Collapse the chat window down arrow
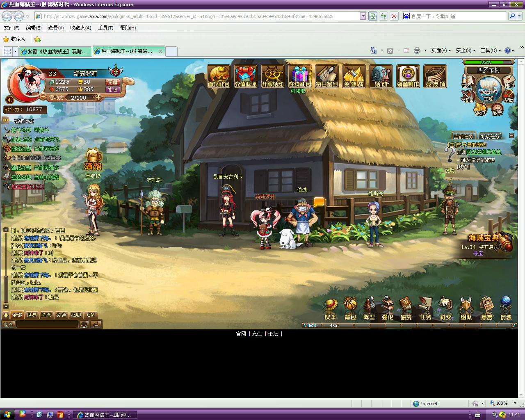Screen dimensions: 525x420 (x=6, y=315)
